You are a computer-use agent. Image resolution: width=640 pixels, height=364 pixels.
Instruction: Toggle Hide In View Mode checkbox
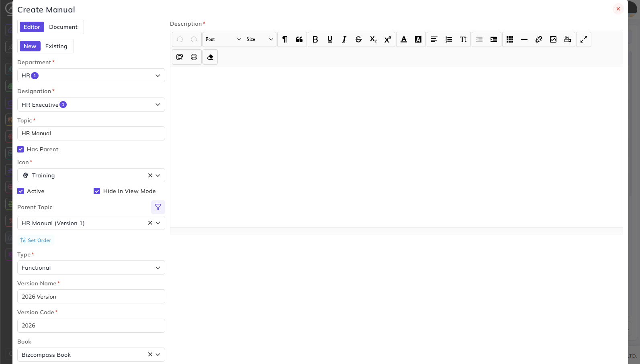click(x=97, y=191)
